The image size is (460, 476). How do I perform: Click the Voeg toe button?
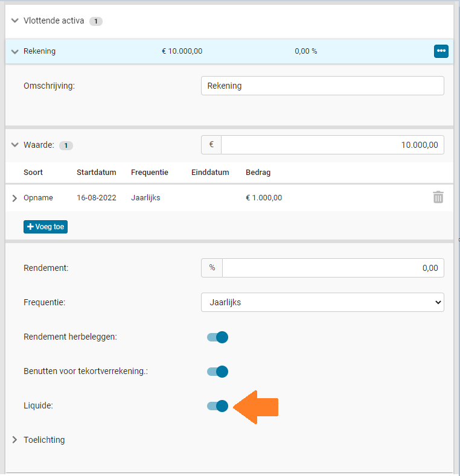[x=45, y=227]
